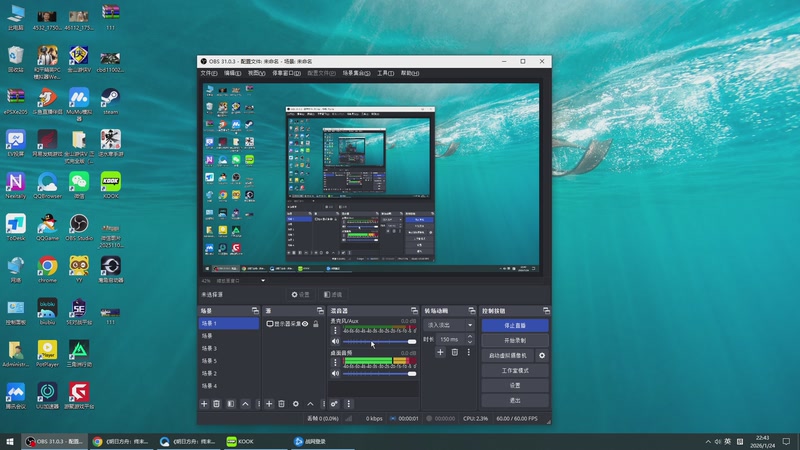Move source up with arrow icon

pos(310,404)
